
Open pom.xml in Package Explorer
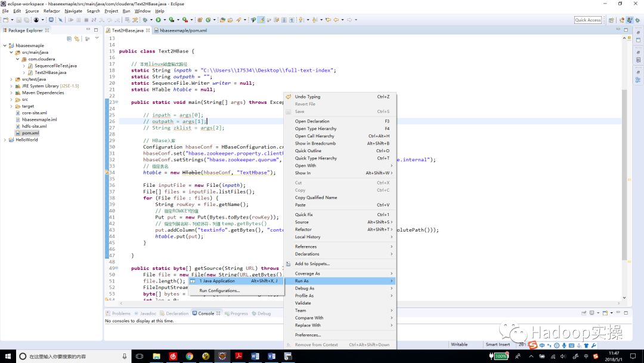[x=27, y=133]
